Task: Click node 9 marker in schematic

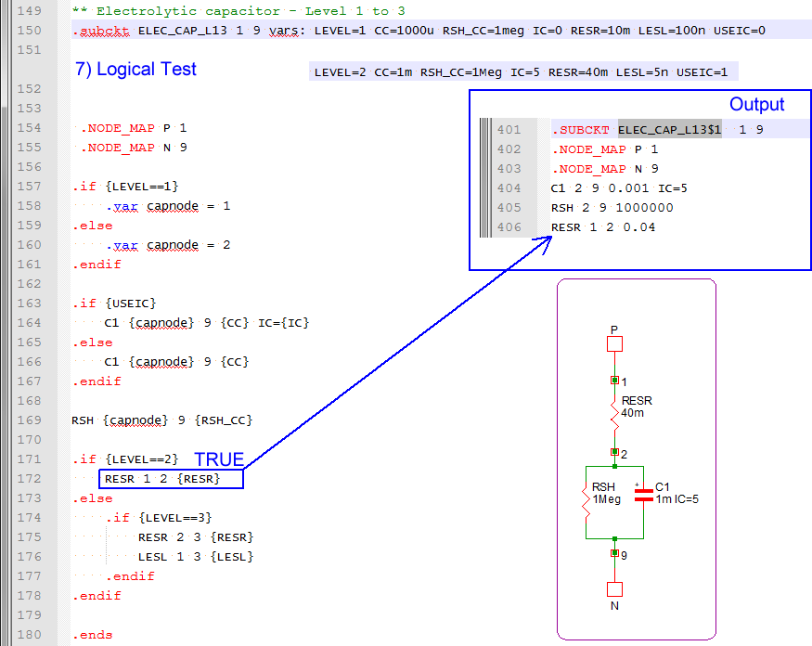Action: 614,553
